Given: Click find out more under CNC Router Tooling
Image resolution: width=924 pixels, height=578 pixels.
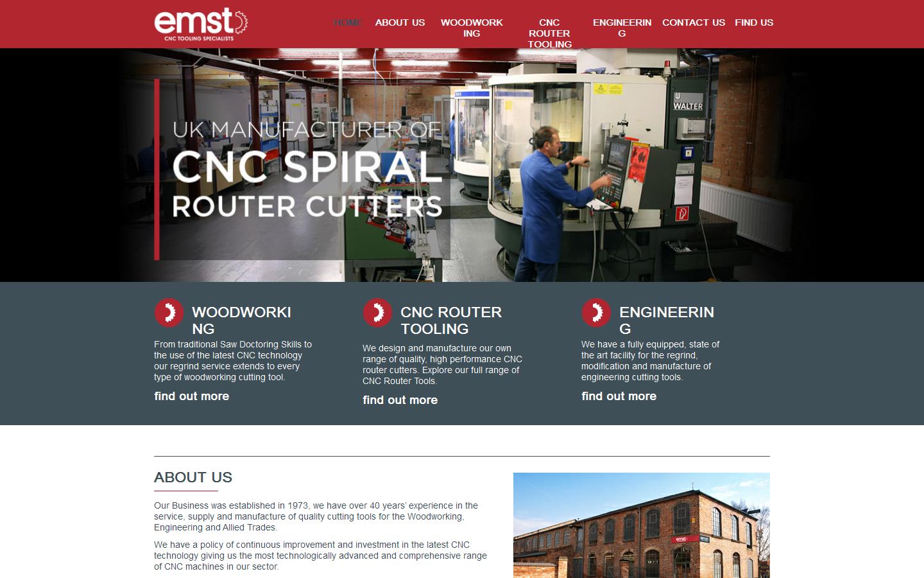Looking at the screenshot, I should tap(400, 400).
